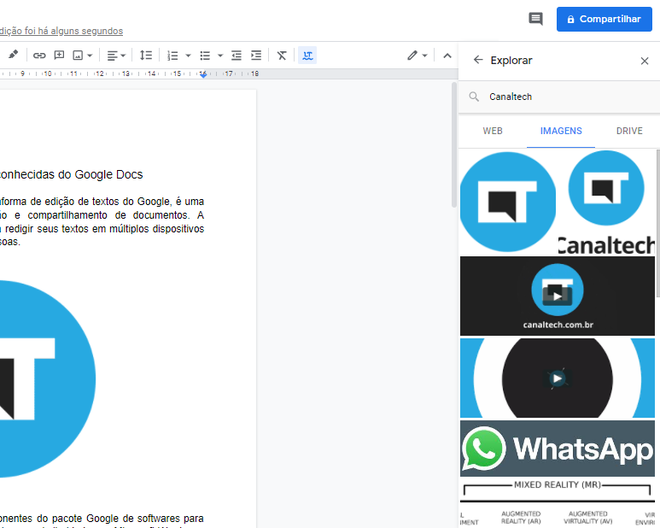
Task: Open the text alignment dropdown
Action: [116, 55]
